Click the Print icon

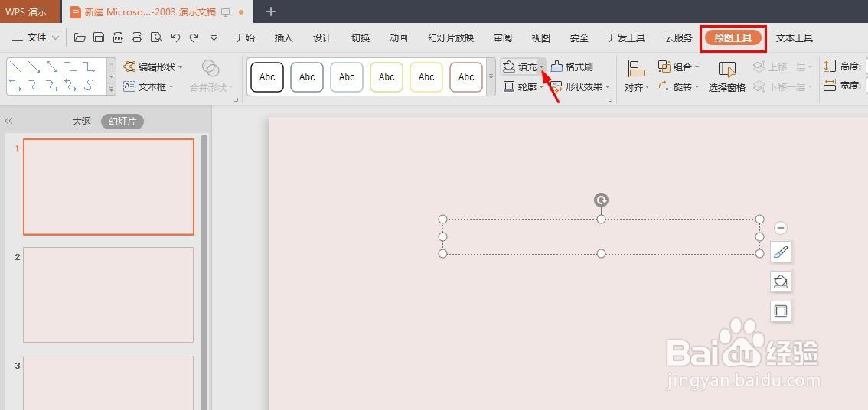pyautogui.click(x=137, y=37)
